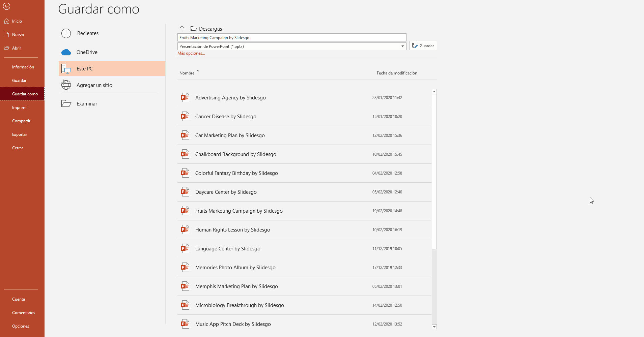Screen dimensions: 644x337
Task: Open Cuenta in the sidebar
Action: pos(22,299)
